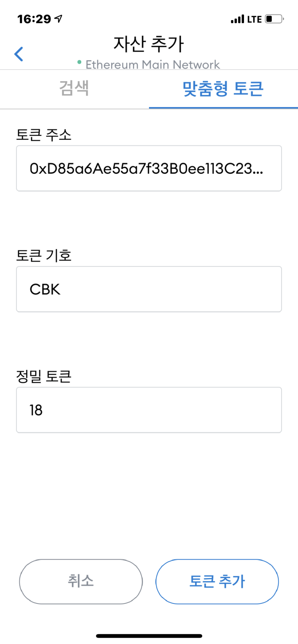Click the cellular signal bars icon
This screenshot has height=644, width=298.
237,18
